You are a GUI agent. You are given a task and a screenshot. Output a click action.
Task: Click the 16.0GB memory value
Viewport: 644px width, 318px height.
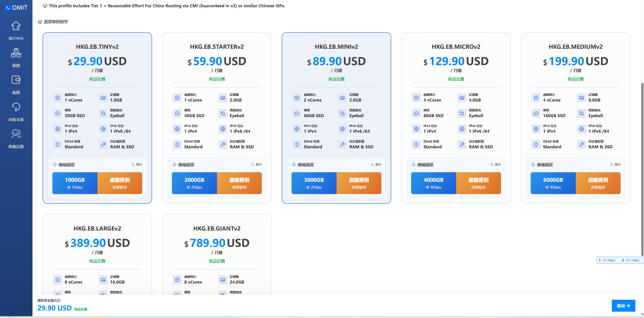(117, 282)
